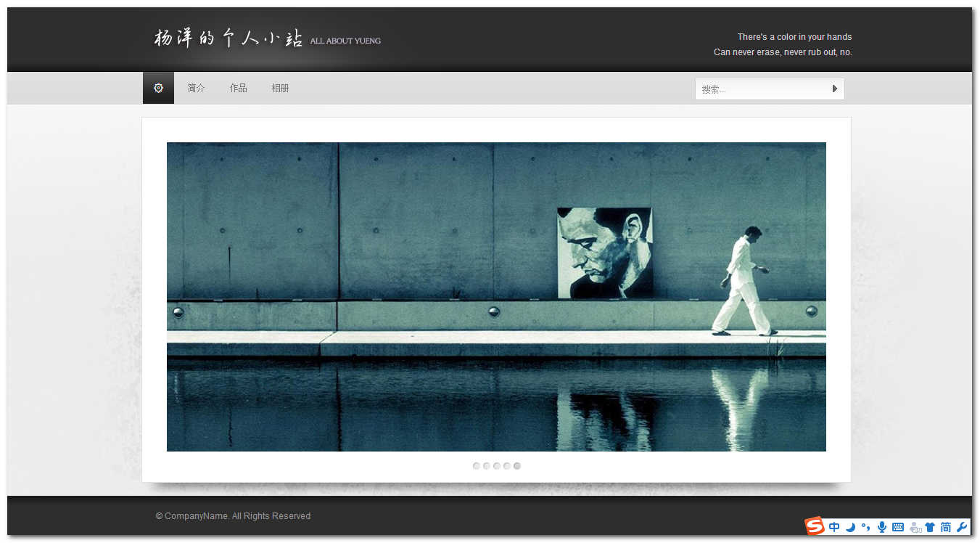Click the Sogou orange S logo icon

815,526
